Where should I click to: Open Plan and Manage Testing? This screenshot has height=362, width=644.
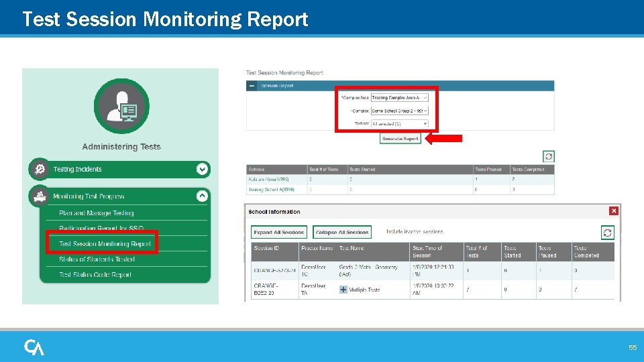click(97, 213)
